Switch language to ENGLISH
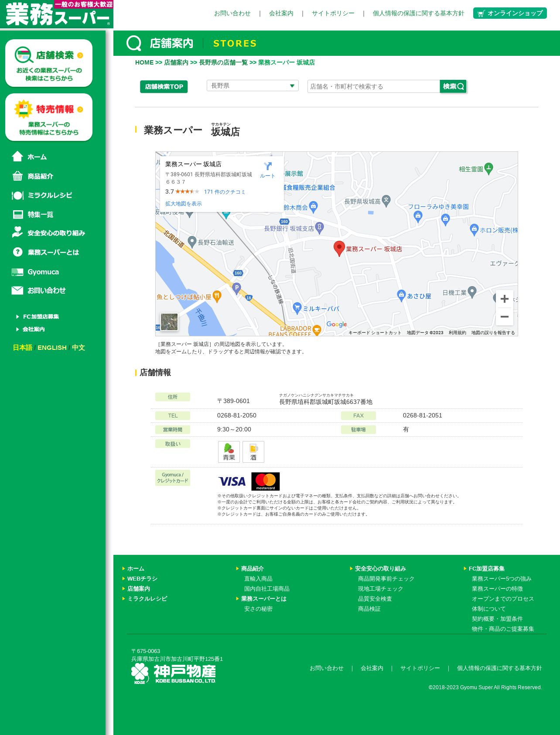The height and width of the screenshot is (735, 560). coord(52,348)
